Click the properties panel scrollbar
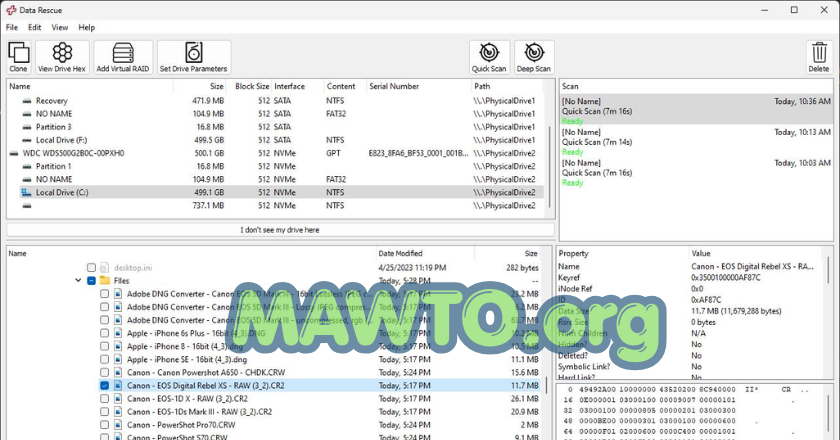The image size is (840, 440). (x=829, y=271)
